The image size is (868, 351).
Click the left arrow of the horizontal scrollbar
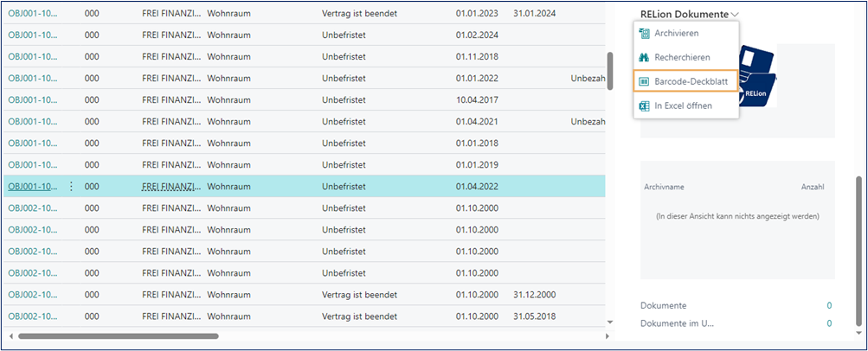coord(10,335)
